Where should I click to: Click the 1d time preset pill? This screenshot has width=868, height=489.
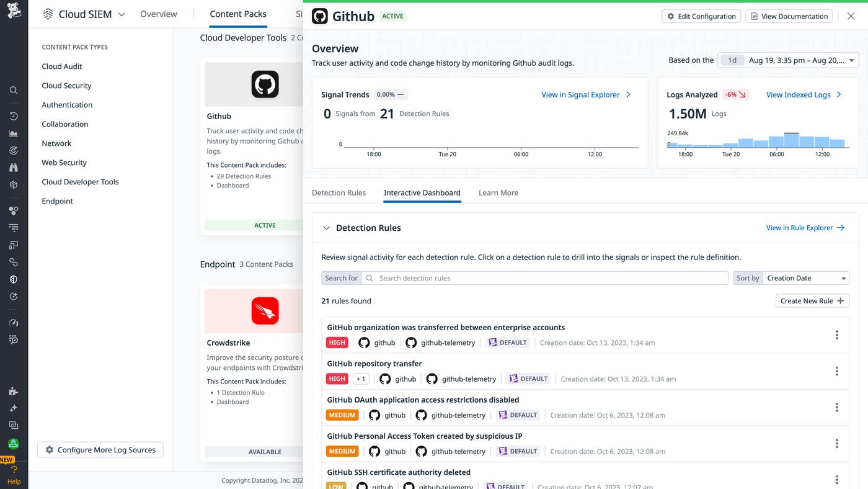(732, 60)
